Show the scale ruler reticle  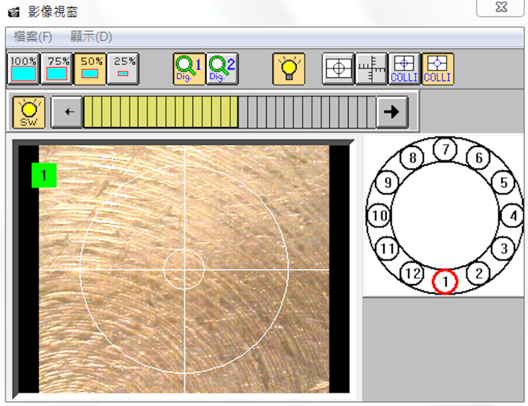pos(371,69)
